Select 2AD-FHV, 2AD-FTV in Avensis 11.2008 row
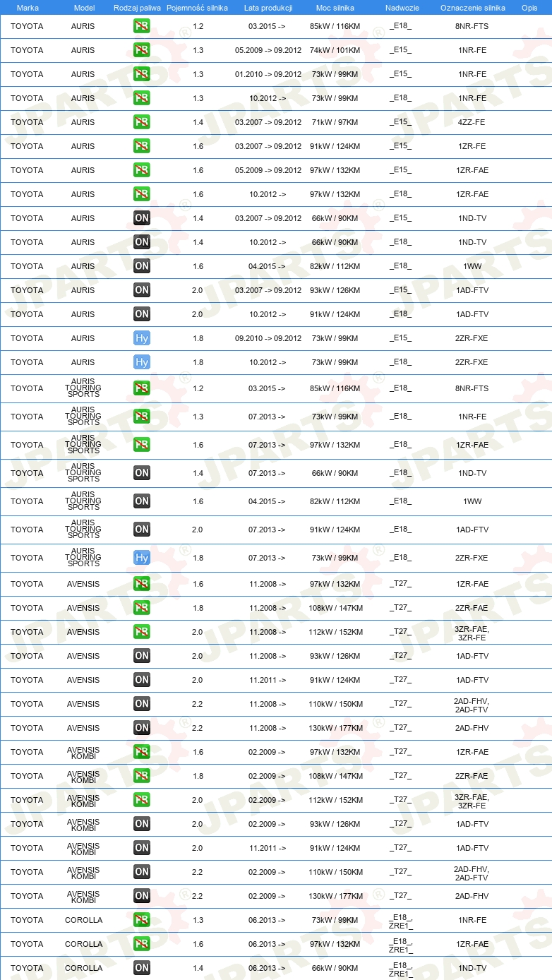The width and height of the screenshot is (552, 980). coord(472,704)
